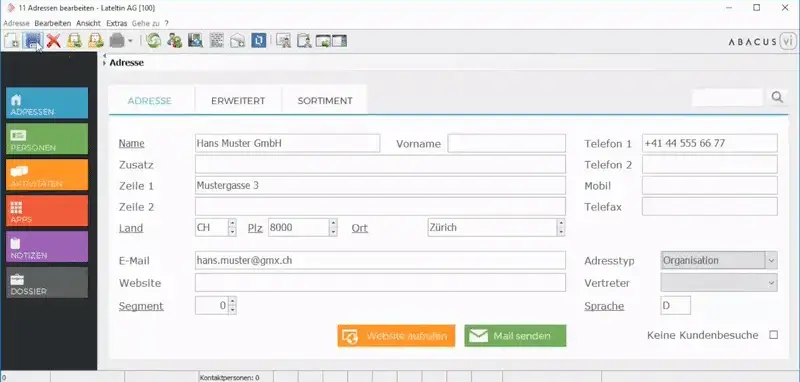Open the Adressen sidebar tile

[x=47, y=103]
